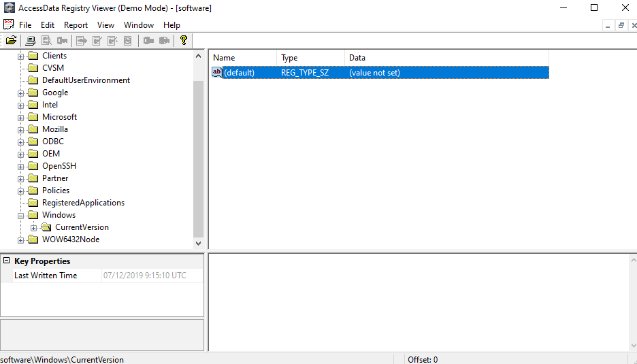Click the document with checkmark toolbar icon
This screenshot has width=637, height=364.
(97, 41)
